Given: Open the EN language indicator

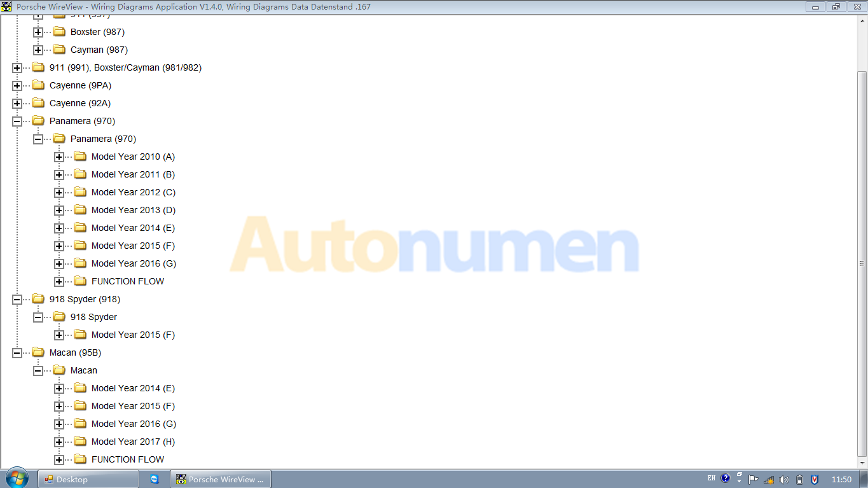Looking at the screenshot, I should (711, 478).
